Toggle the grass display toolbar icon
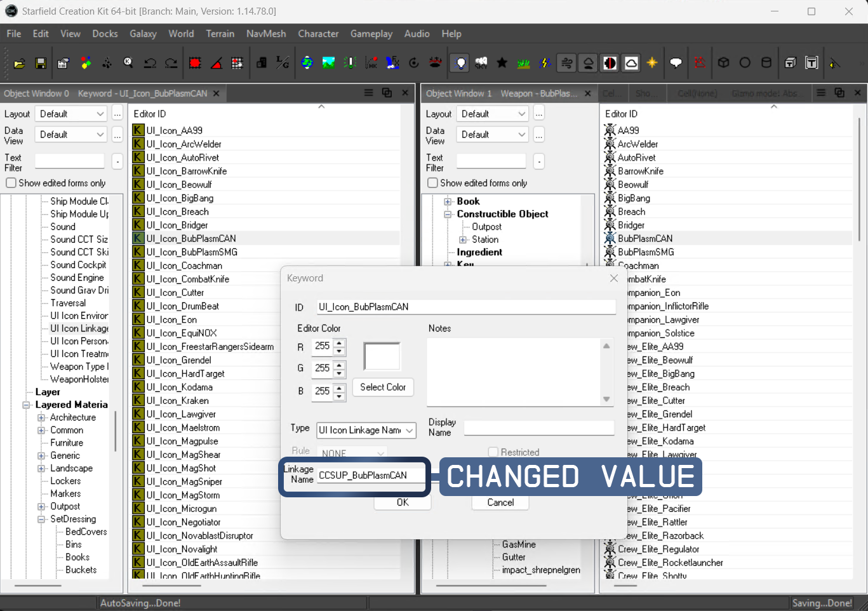This screenshot has width=868, height=611. [x=523, y=62]
